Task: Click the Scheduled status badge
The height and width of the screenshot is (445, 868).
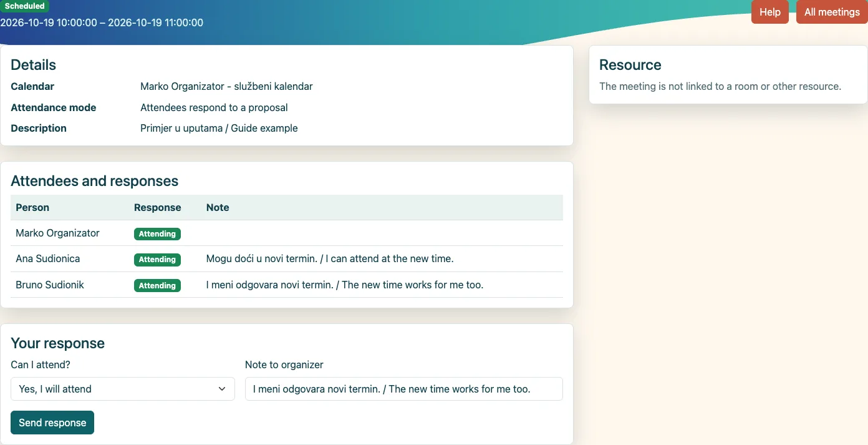Action: click(24, 6)
